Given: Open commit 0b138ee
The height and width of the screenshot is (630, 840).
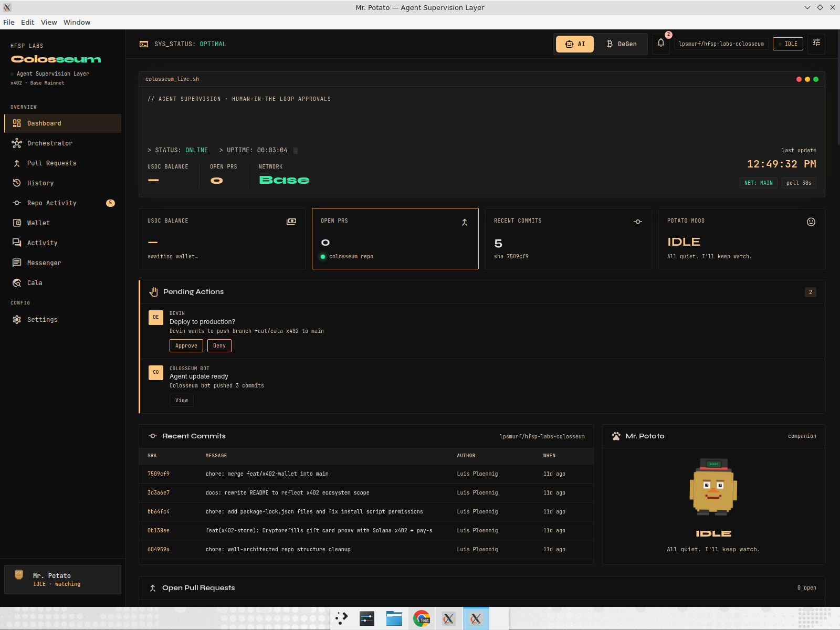Looking at the screenshot, I should pos(159,531).
